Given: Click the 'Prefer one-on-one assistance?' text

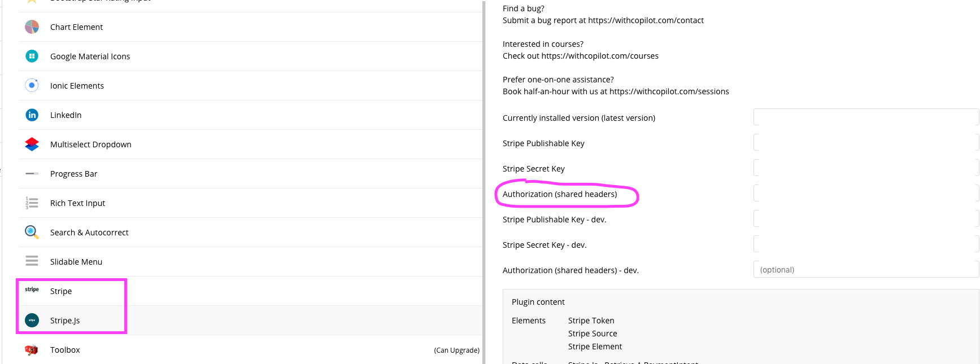Looking at the screenshot, I should coord(558,80).
